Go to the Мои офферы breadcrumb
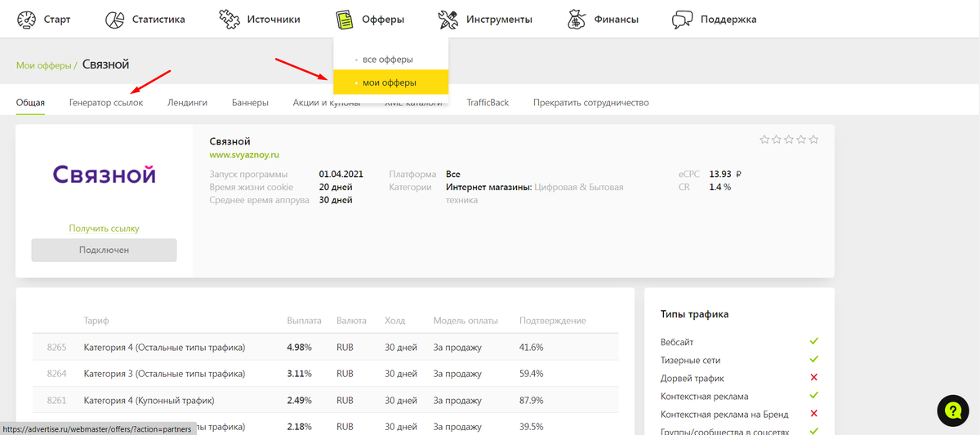The image size is (980, 435). coord(43,65)
